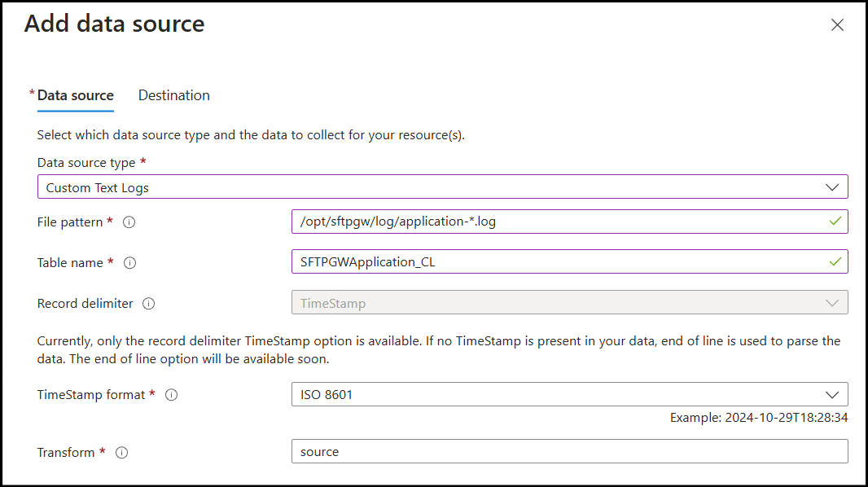Screen dimensions: 868x487
Task: Click the example timestamp text
Action: click(758, 417)
